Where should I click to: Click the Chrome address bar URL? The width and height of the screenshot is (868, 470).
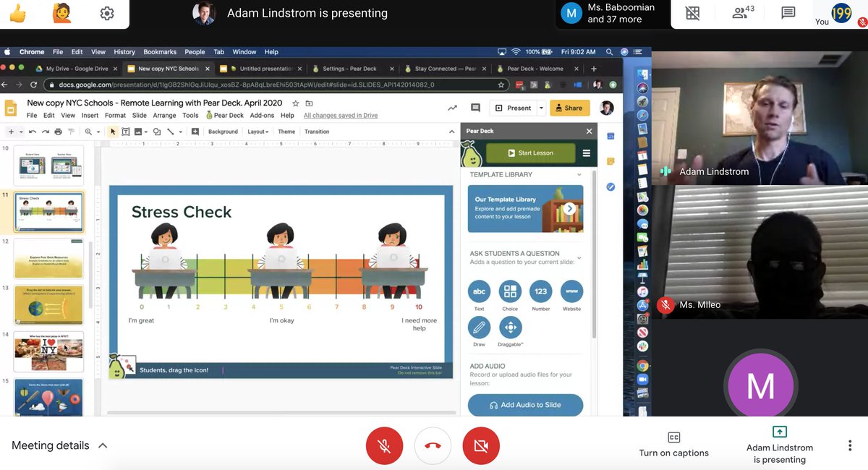pos(246,85)
